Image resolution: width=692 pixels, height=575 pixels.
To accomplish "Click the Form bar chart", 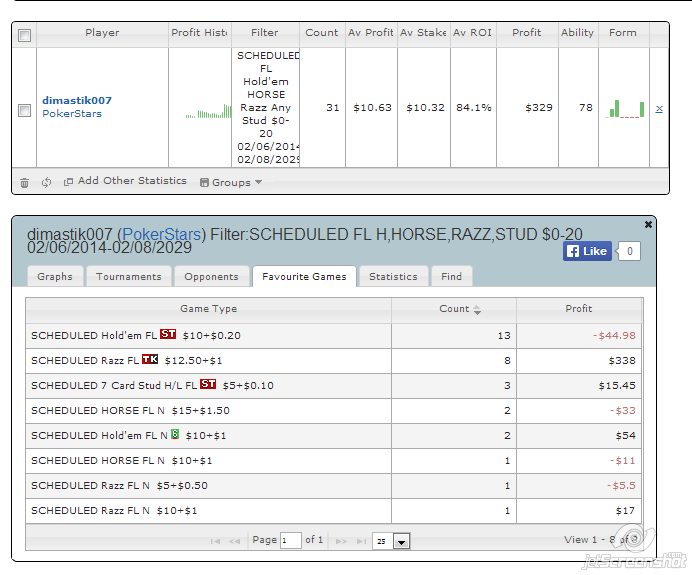I will 626,109.
